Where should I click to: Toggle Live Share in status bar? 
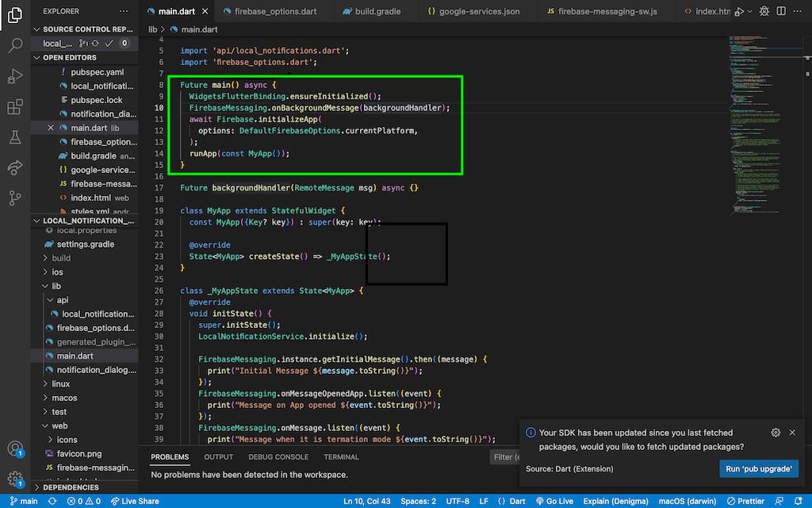pos(135,501)
